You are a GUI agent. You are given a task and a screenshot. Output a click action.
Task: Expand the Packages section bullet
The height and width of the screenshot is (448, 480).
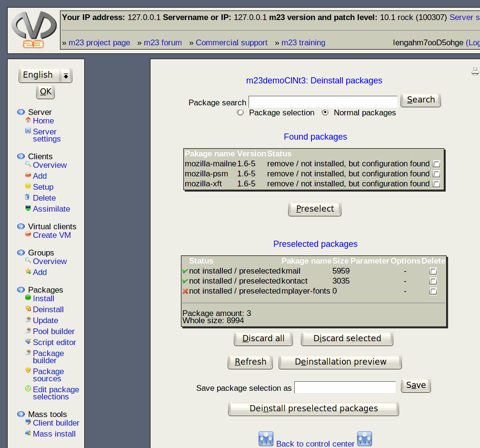click(x=21, y=290)
